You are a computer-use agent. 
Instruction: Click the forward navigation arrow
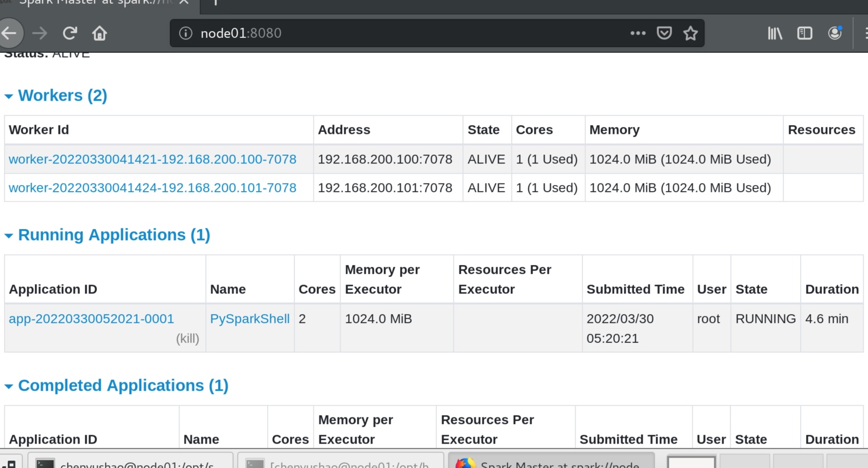pos(40,33)
